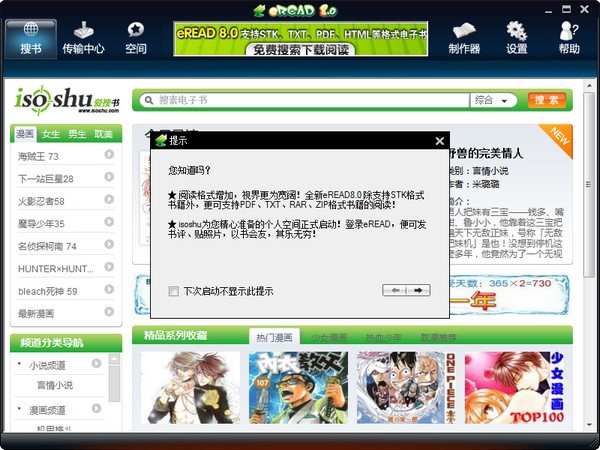Go to the next tip with right arrow
The image size is (600, 450).
click(x=418, y=290)
